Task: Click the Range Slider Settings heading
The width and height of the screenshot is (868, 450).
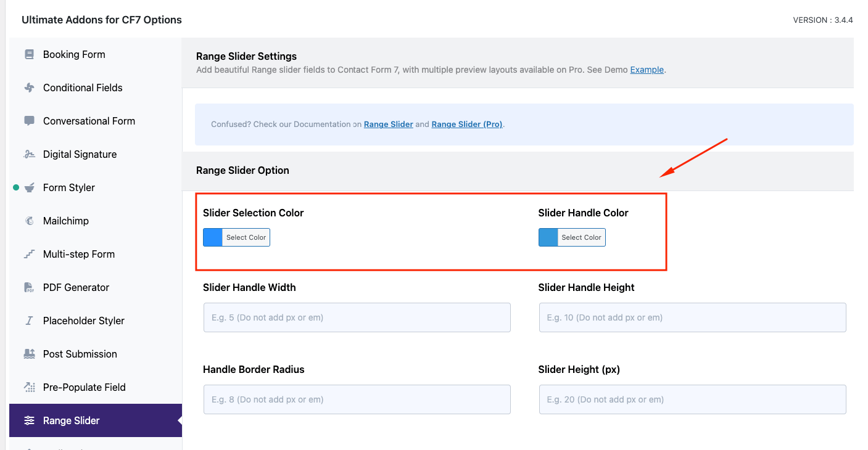Action: pos(246,56)
